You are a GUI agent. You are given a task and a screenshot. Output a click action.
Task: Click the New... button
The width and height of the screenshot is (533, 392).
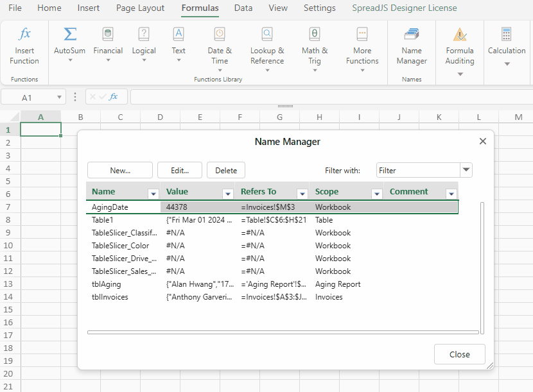coord(120,170)
